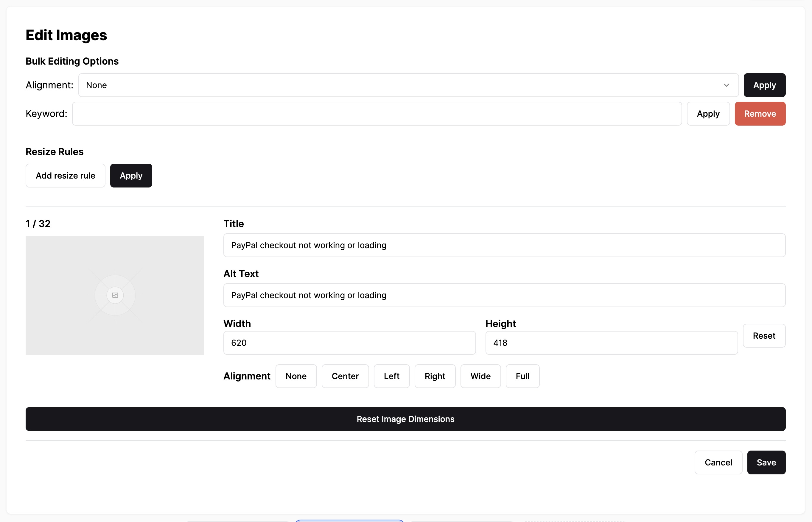Expand the bulk alignment selector chevron
Screen dimensions: 812x522
(x=726, y=85)
